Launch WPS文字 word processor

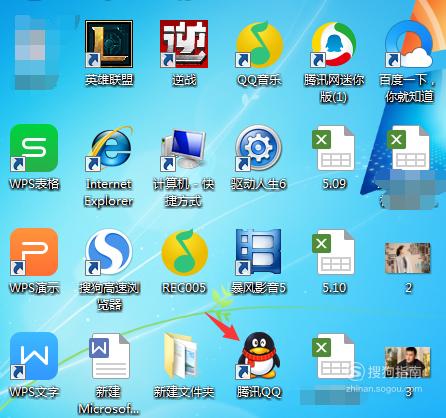point(34,356)
